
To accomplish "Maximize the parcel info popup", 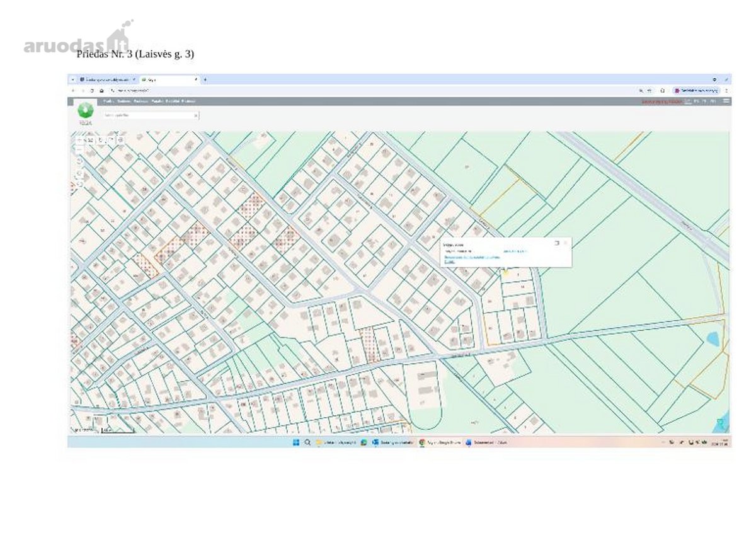I will [x=557, y=243].
